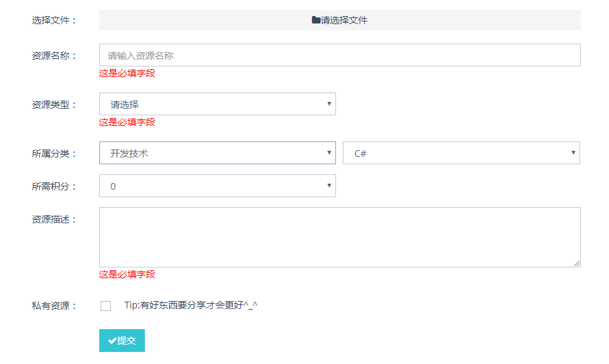Click the required-field error under 资源类型
609x364 pixels.
click(x=127, y=122)
